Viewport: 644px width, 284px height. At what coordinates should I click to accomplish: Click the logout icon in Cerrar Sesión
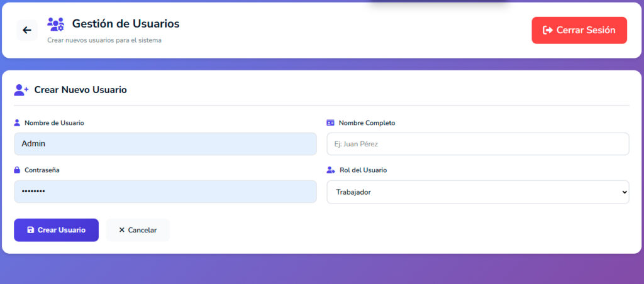pos(548,30)
